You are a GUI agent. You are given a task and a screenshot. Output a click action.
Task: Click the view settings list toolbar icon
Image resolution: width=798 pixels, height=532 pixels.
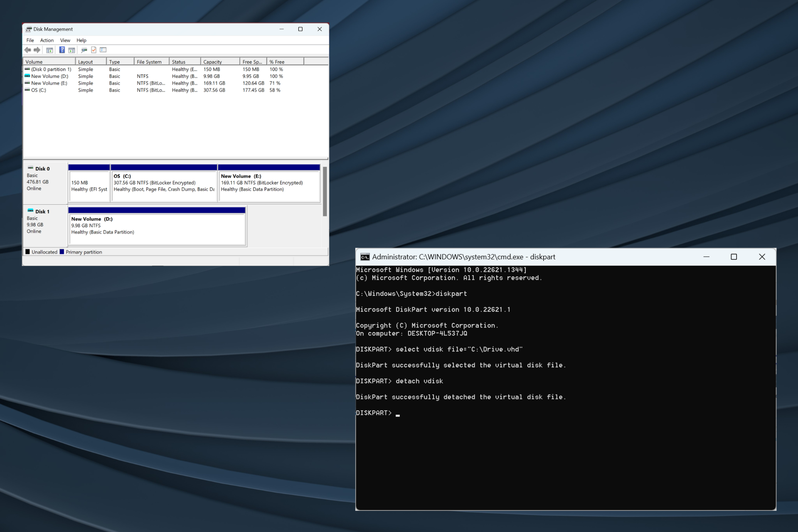103,50
